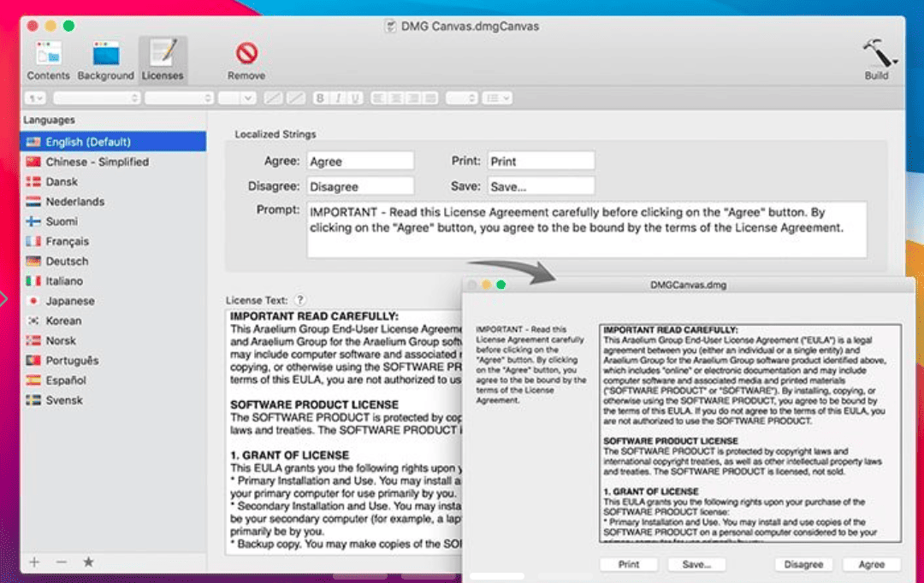Select Japanese in Languages list
The width and height of the screenshot is (924, 583).
coord(113,301)
